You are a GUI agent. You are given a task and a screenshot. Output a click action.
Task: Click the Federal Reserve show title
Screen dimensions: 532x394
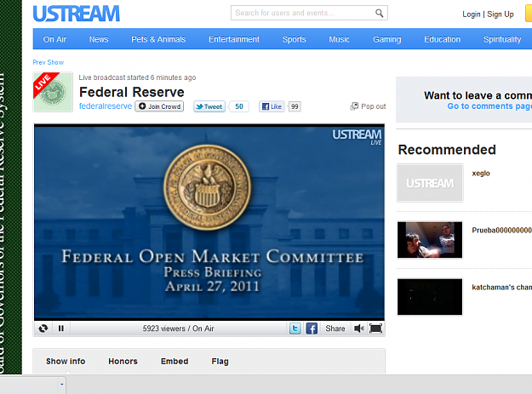point(132,92)
